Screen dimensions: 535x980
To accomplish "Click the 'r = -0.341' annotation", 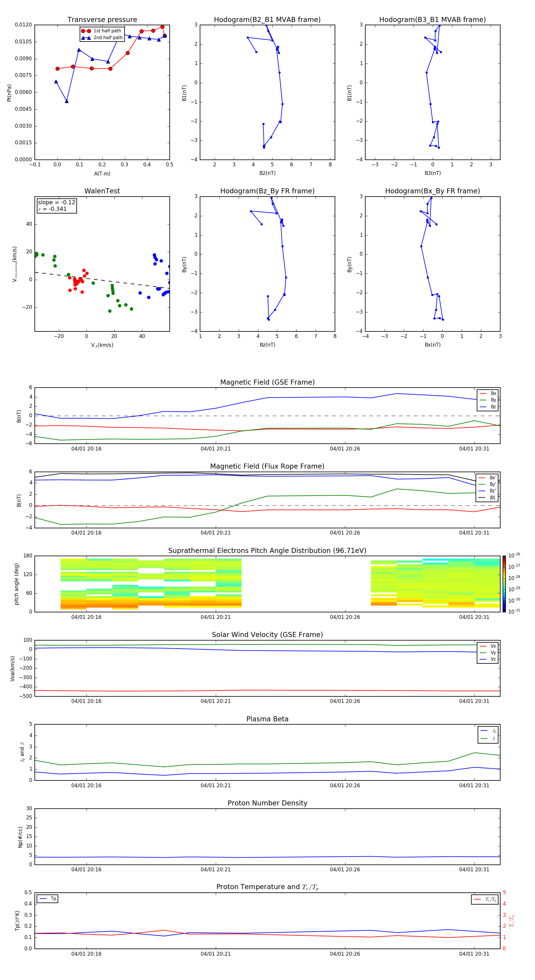I will [x=53, y=209].
